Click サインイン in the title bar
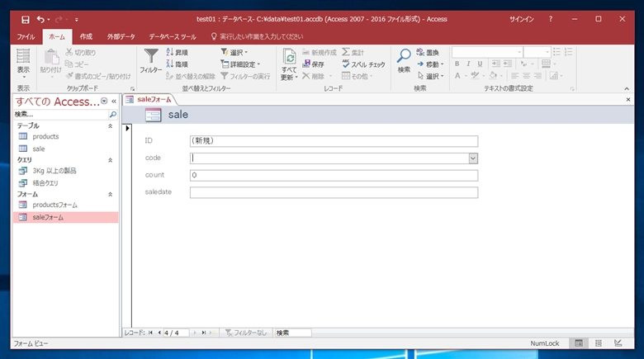644x359 pixels. pos(522,19)
